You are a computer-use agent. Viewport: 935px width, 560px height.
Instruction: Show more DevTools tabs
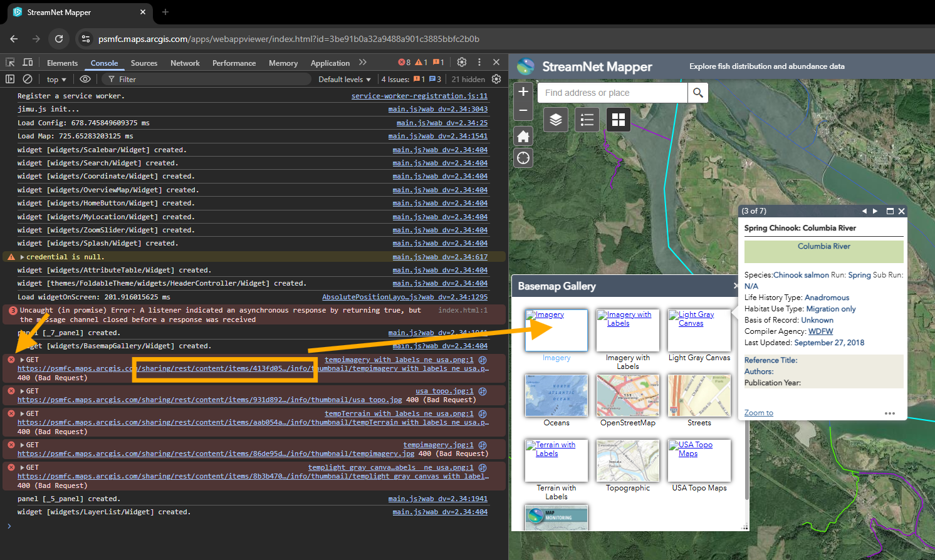pyautogui.click(x=363, y=63)
